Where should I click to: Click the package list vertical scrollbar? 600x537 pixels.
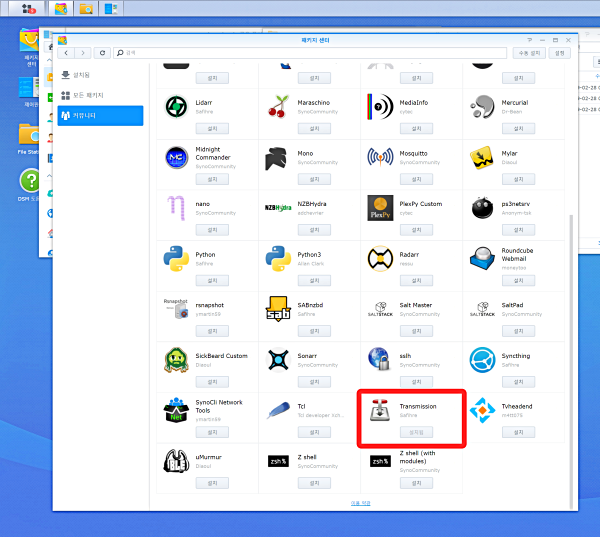[x=571, y=360]
